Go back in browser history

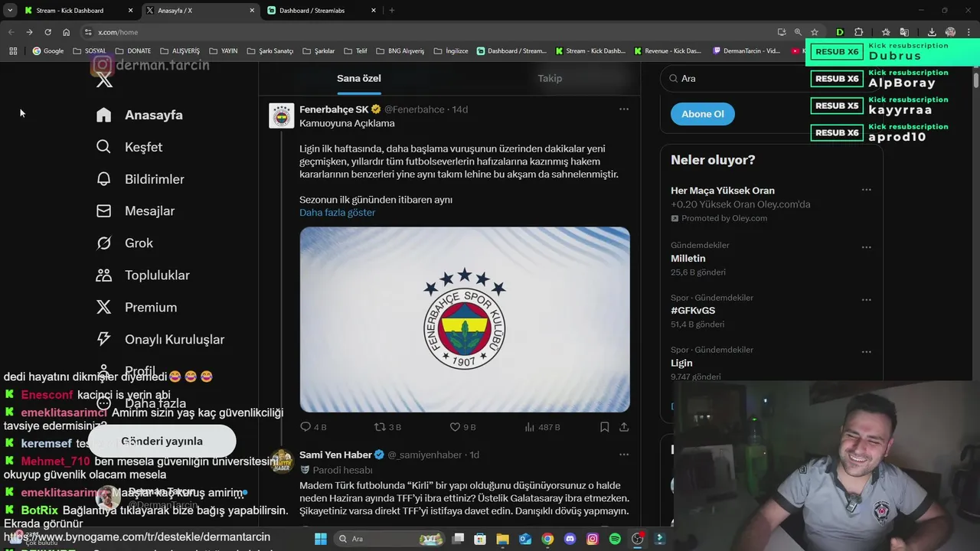point(11,32)
